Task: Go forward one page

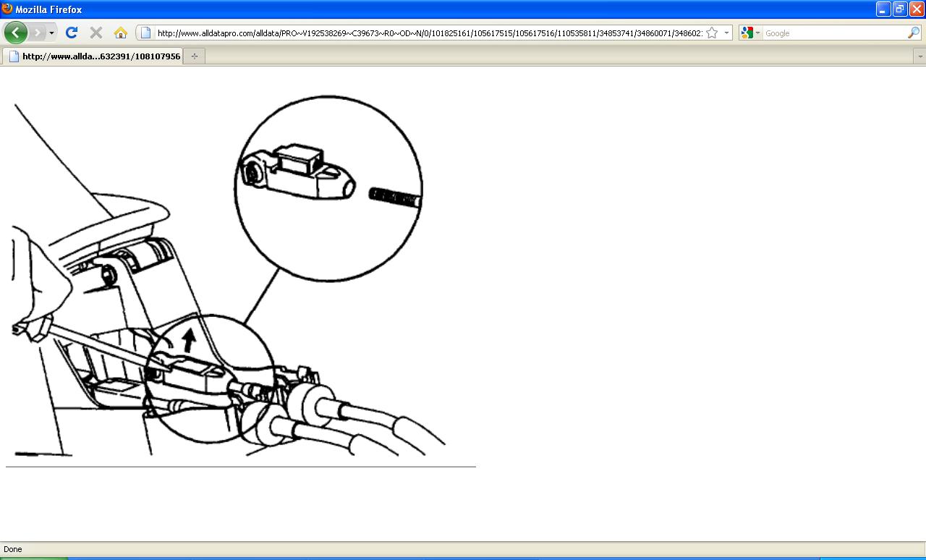Action: tap(37, 33)
